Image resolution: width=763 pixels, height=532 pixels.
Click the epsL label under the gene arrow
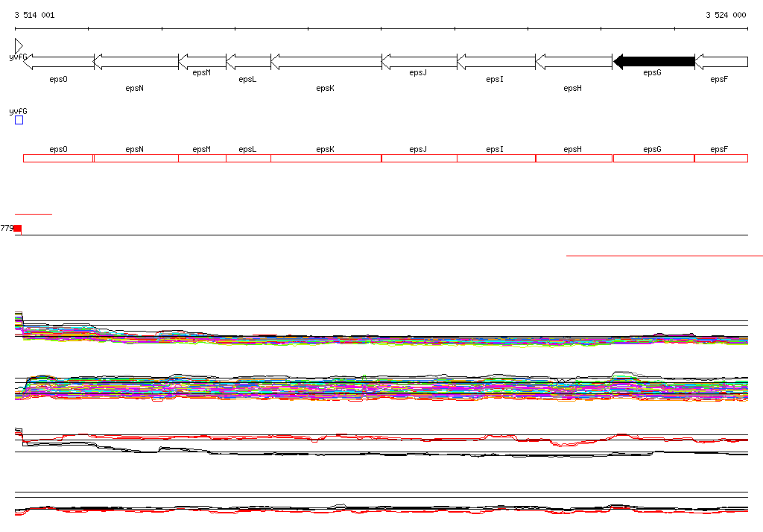point(247,79)
